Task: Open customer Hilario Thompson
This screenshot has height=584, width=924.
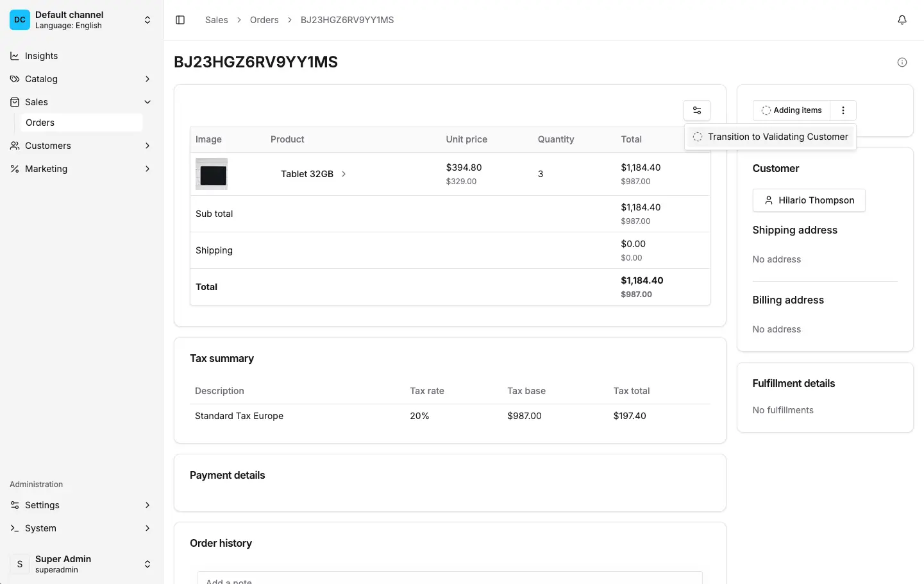Action: coord(809,200)
